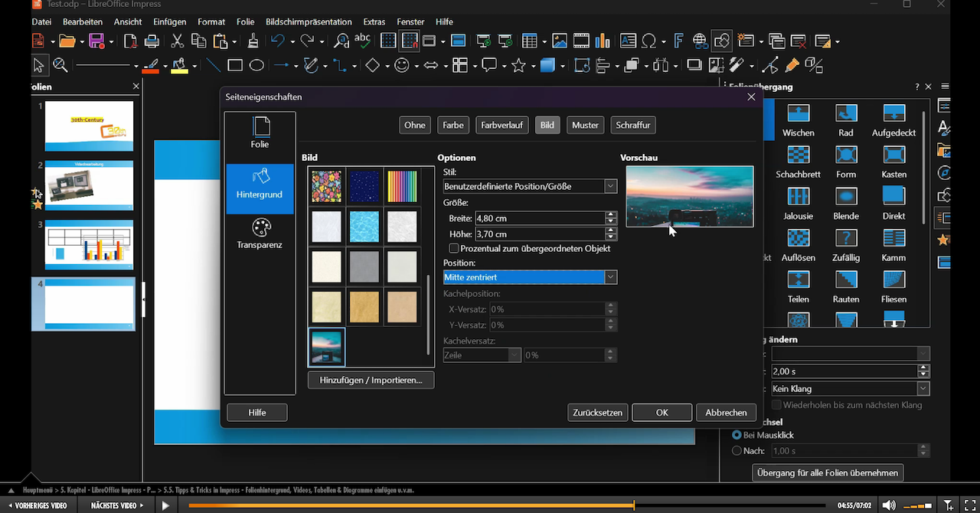
Task: Select the rainbow stripes image swatch
Action: click(x=402, y=187)
